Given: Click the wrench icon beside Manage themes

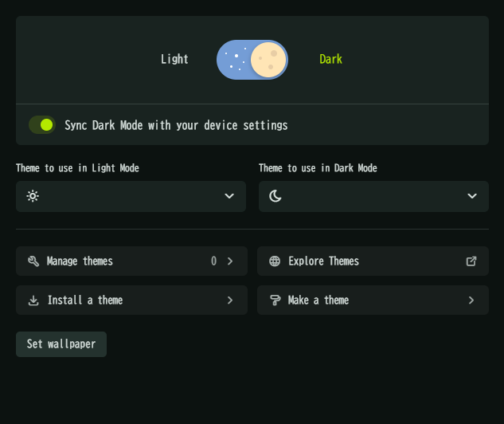Looking at the screenshot, I should tap(33, 261).
